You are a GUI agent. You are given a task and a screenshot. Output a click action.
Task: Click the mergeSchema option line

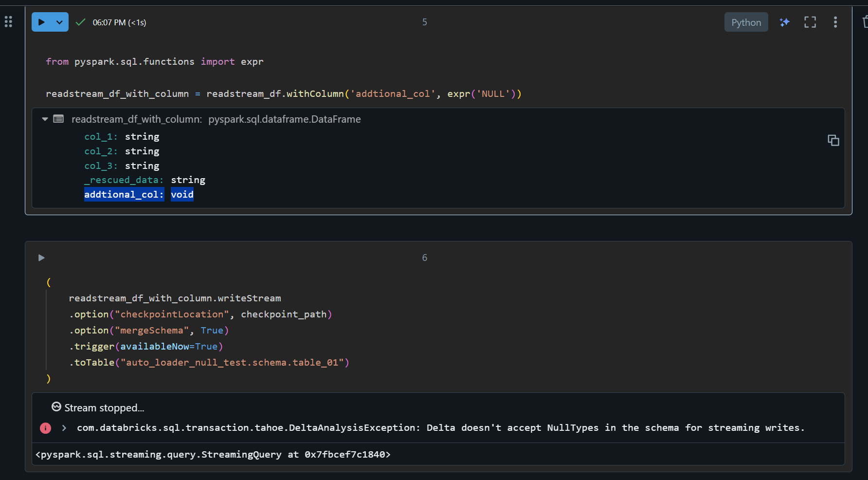[149, 331]
